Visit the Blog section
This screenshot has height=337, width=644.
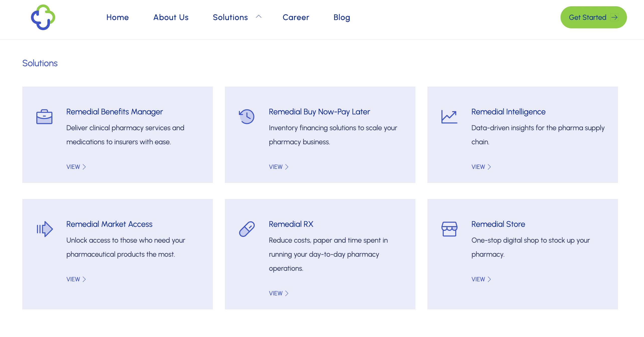341,17
